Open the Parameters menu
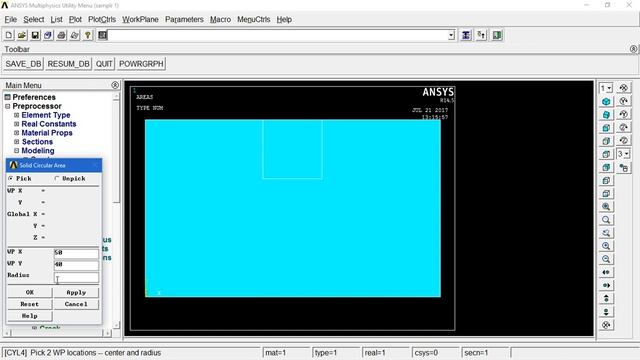 click(x=184, y=19)
